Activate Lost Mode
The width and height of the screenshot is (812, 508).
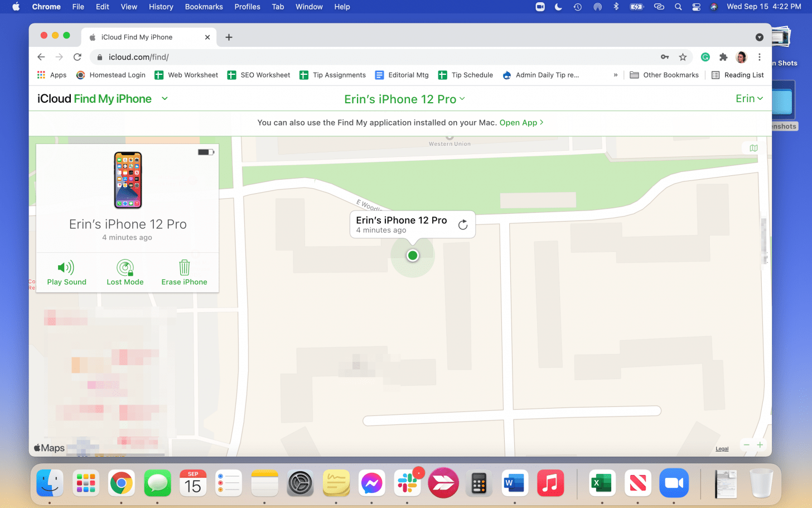[125, 273]
